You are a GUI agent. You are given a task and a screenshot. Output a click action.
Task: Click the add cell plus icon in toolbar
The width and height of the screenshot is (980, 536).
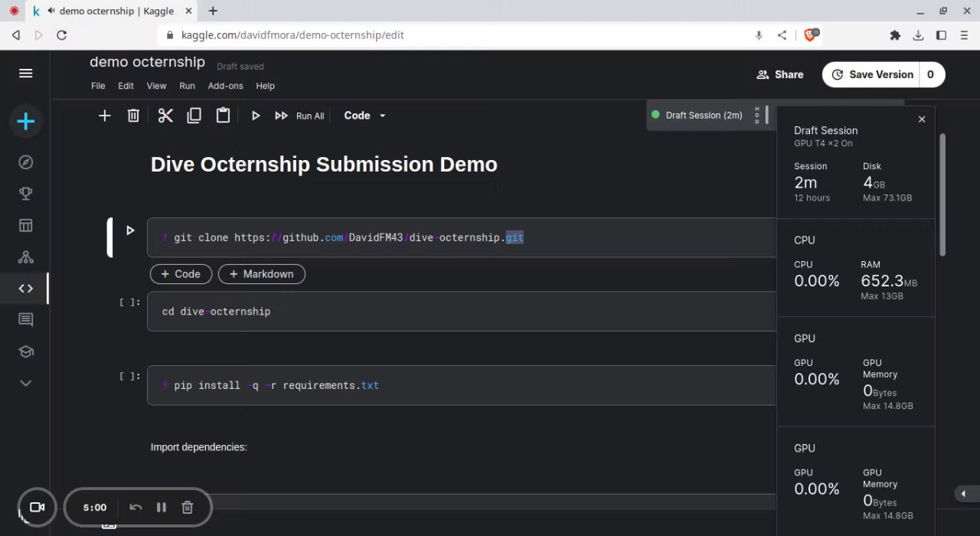105,116
